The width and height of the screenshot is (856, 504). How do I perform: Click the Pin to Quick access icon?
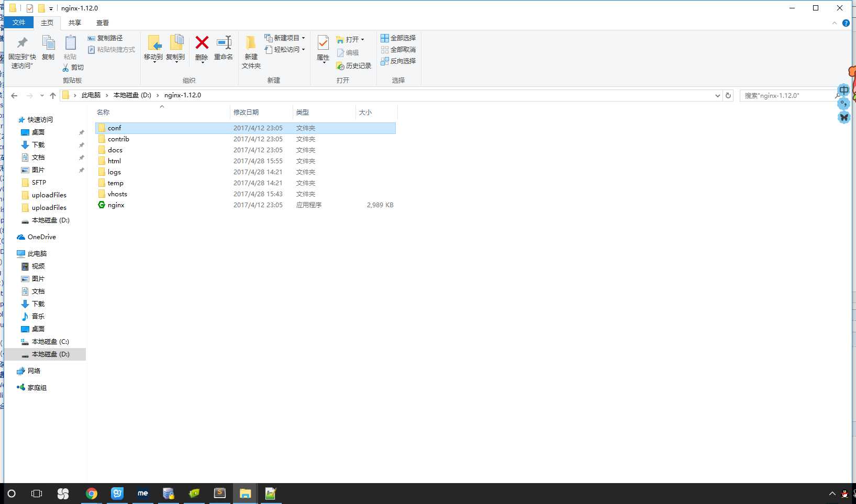coord(22,43)
